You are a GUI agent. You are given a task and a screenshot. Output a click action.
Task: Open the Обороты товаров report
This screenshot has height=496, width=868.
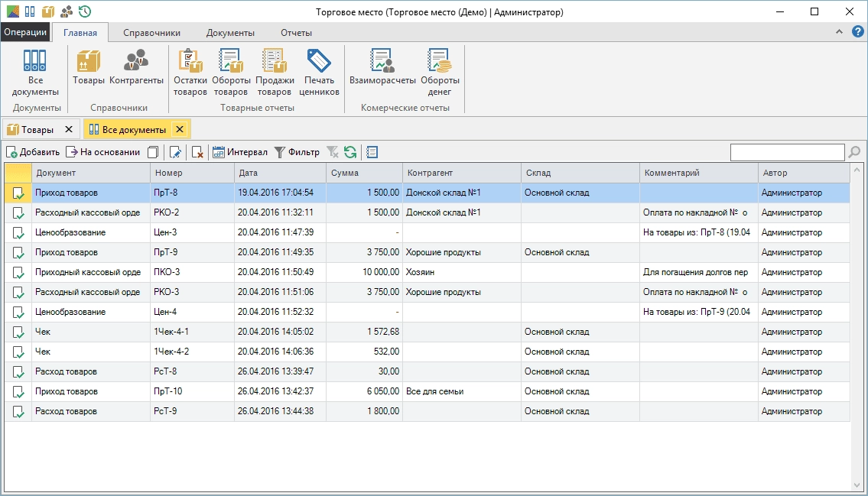point(231,73)
